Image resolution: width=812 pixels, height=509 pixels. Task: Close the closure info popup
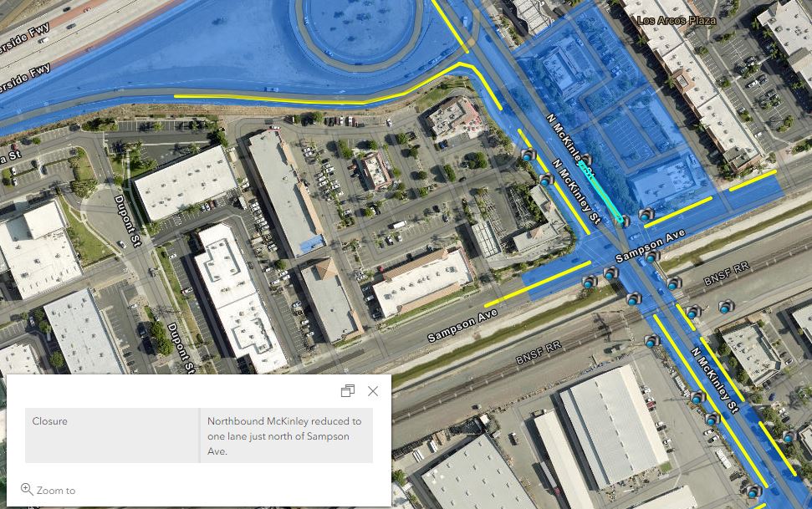point(373,391)
